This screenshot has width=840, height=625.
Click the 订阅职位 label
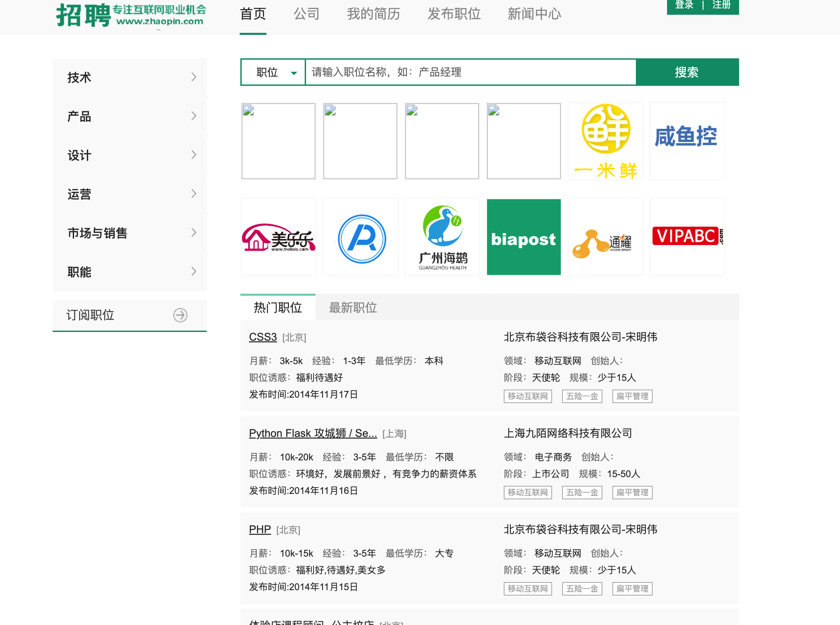point(90,315)
